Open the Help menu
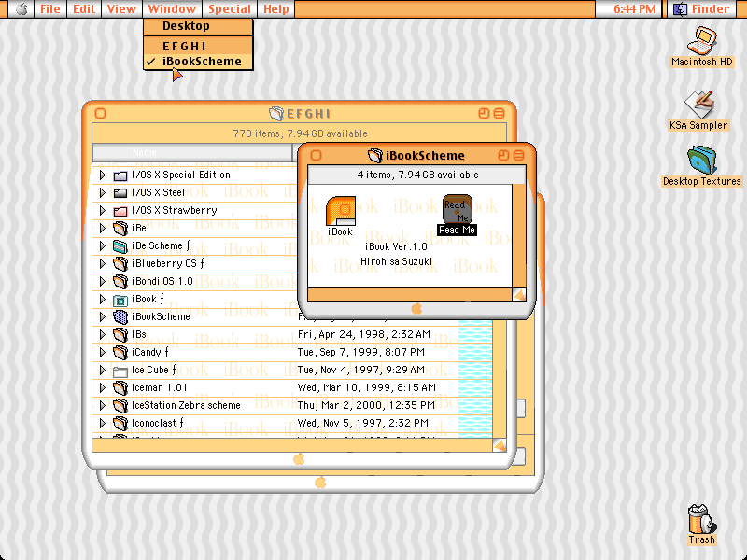 pos(276,9)
